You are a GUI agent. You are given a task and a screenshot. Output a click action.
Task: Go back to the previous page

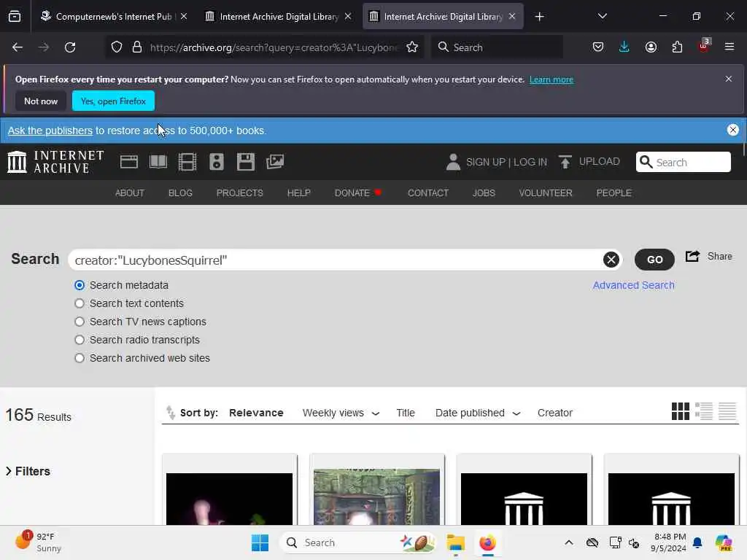coord(18,47)
